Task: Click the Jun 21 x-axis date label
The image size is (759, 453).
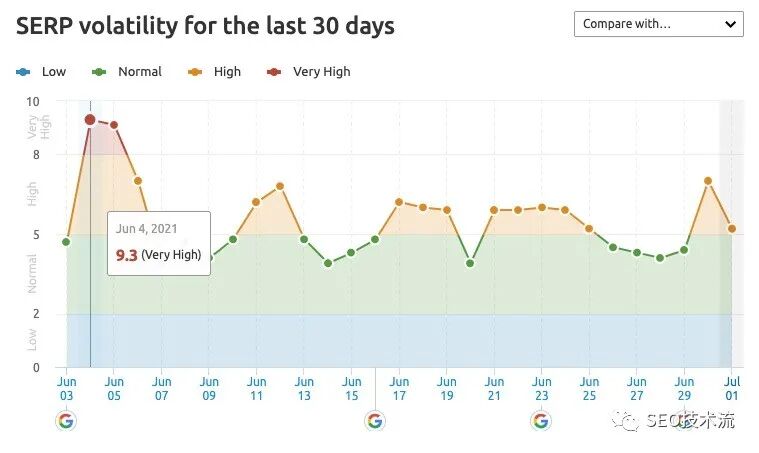Action: coord(494,388)
